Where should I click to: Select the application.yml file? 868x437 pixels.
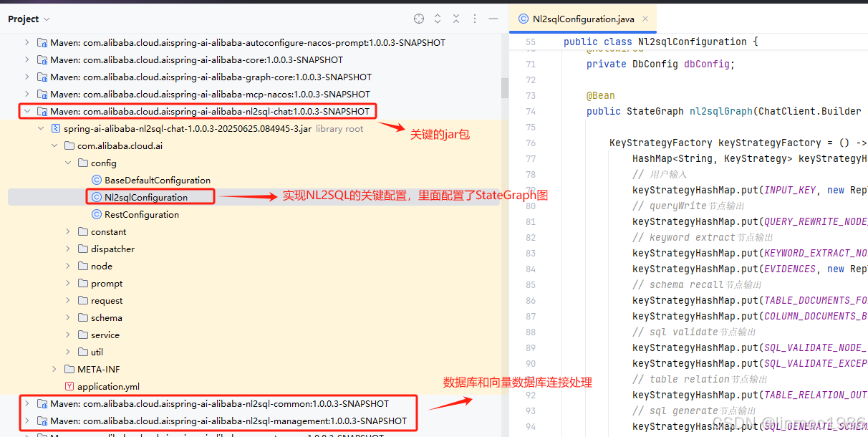[x=108, y=386]
